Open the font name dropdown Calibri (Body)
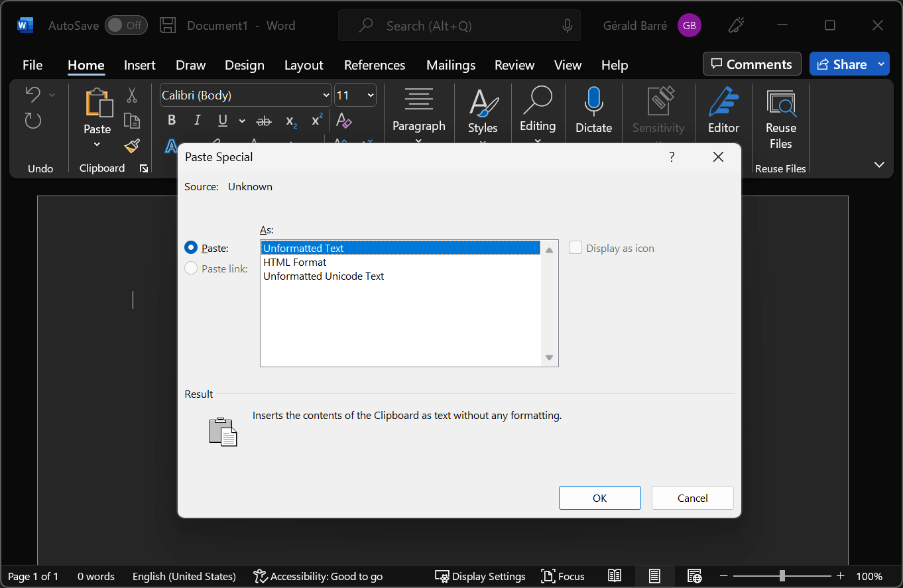903x588 pixels. pyautogui.click(x=326, y=95)
